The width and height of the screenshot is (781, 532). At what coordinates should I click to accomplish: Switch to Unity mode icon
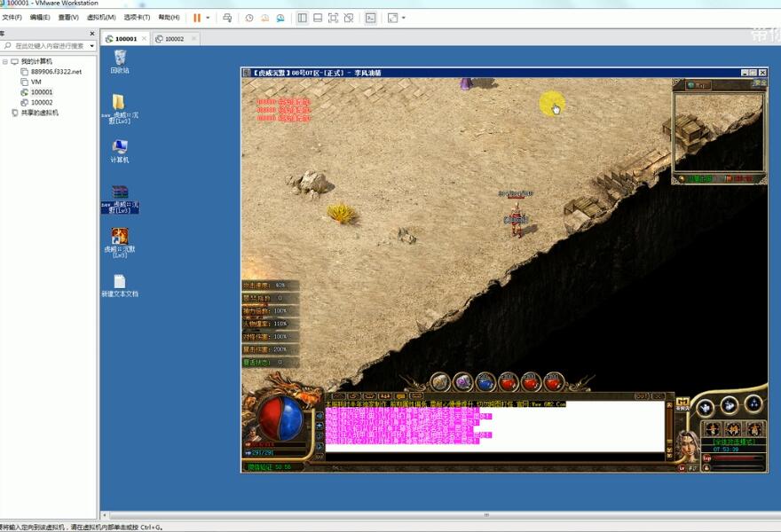pos(349,18)
